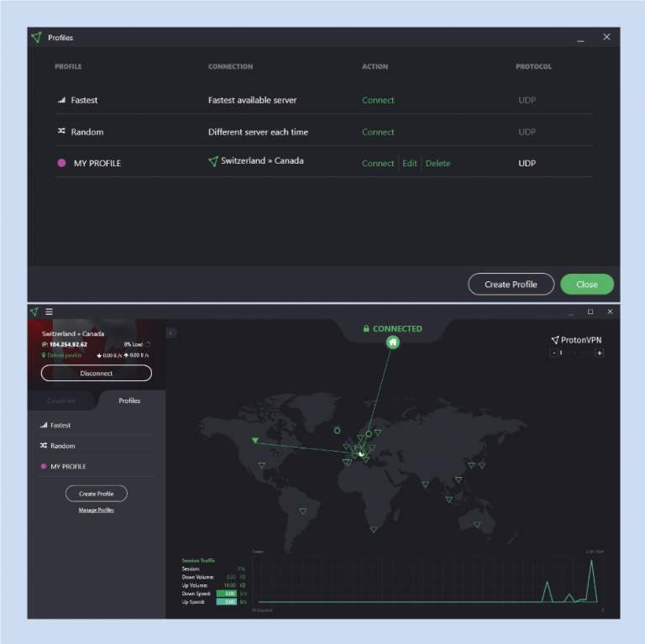Click the magenta MY PROFILE color dot in table
The width and height of the screenshot is (645, 644).
[61, 163]
